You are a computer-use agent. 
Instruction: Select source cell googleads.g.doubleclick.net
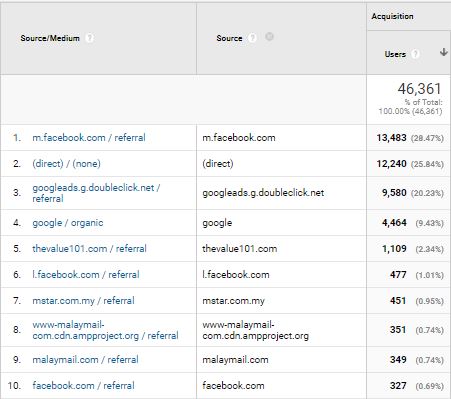pos(263,193)
